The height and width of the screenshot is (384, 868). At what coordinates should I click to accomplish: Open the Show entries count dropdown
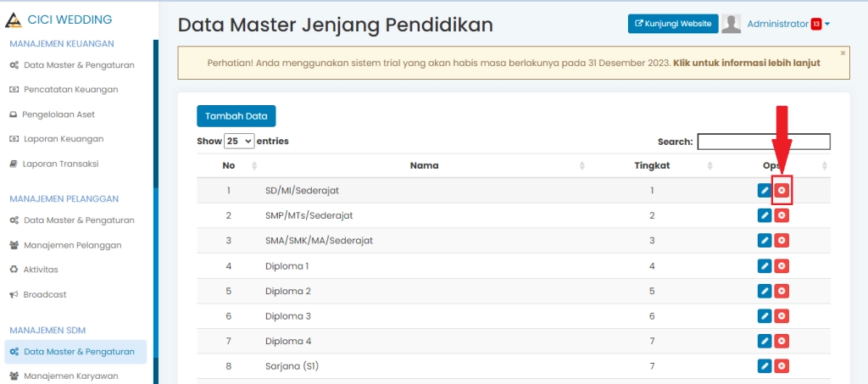pos(239,141)
